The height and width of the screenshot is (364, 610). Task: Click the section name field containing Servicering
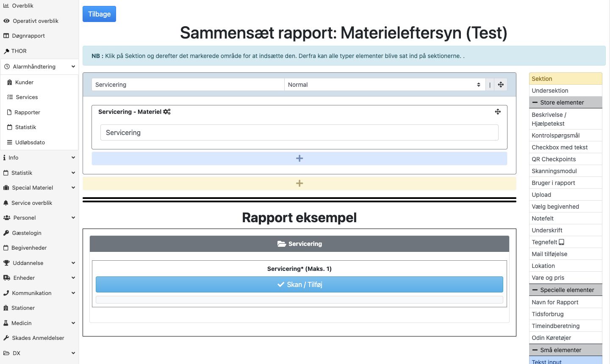(188, 85)
